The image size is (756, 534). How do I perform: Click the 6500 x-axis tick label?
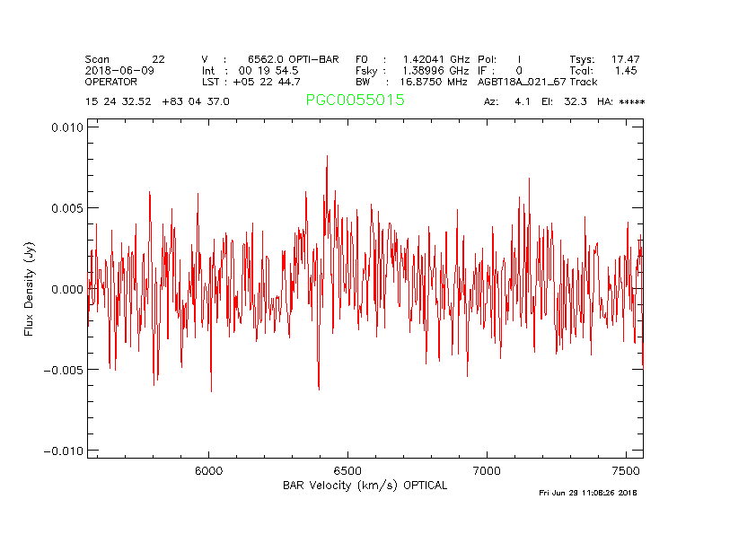tap(347, 470)
